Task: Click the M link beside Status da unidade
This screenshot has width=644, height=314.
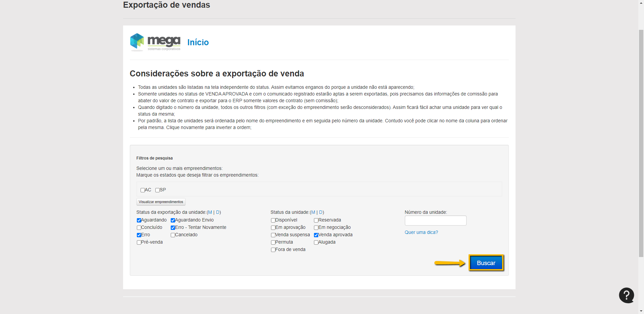Action: point(313,212)
